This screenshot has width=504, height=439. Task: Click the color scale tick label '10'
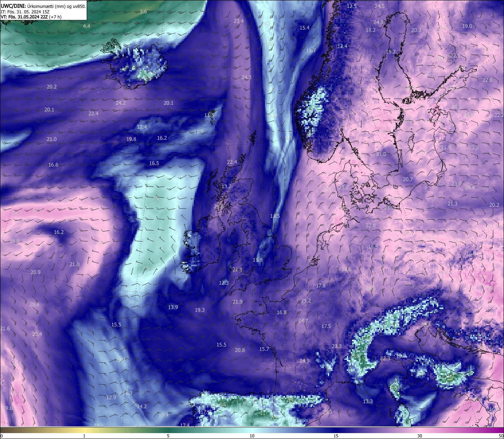[x=252, y=436]
